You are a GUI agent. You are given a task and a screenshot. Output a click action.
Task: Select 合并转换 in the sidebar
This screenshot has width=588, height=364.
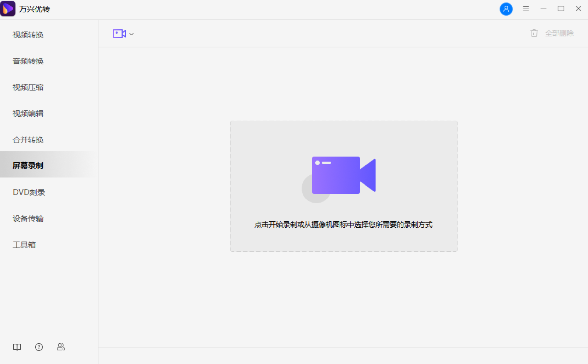tap(28, 140)
